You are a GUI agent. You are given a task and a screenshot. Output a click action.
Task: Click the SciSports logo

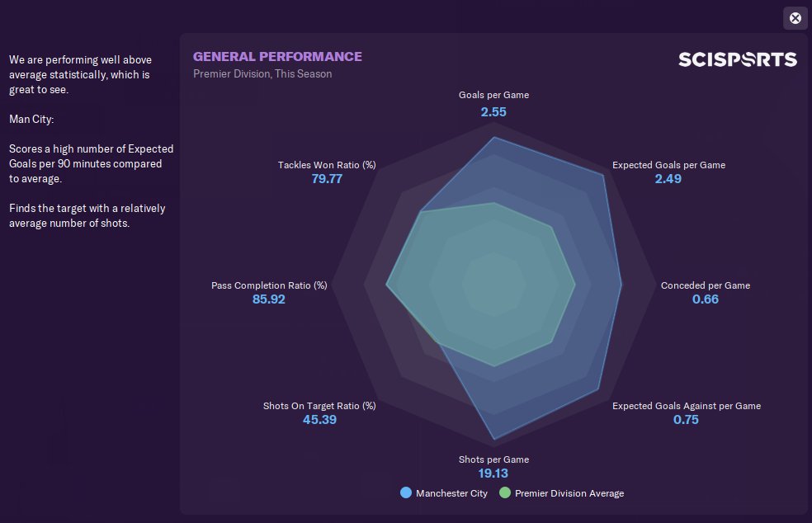[737, 59]
